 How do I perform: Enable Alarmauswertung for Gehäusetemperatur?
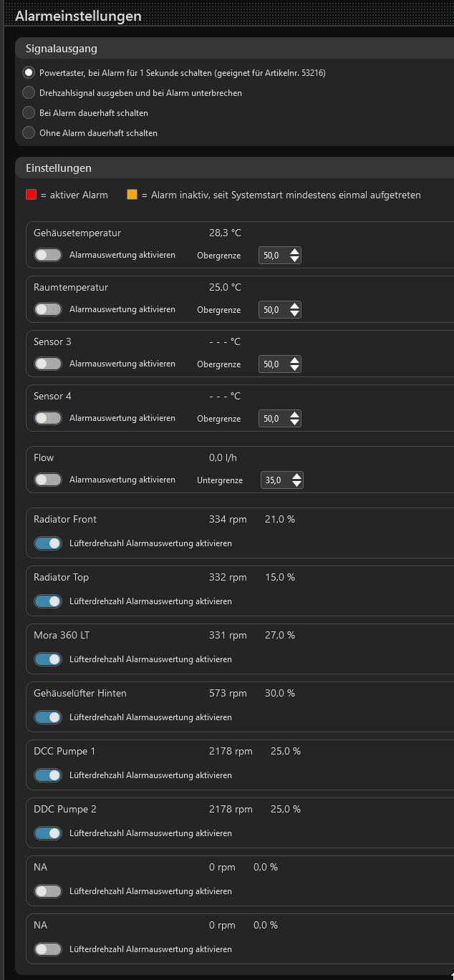pyautogui.click(x=47, y=255)
